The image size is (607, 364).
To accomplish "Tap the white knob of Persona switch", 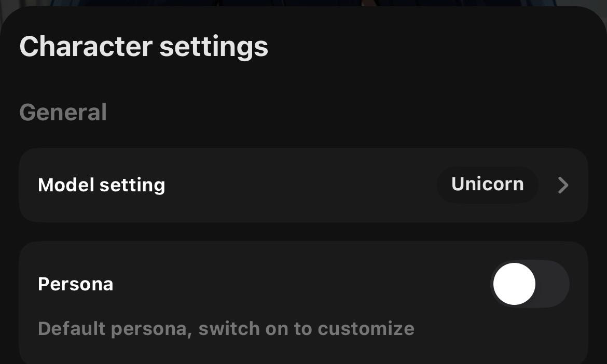I will click(x=514, y=284).
